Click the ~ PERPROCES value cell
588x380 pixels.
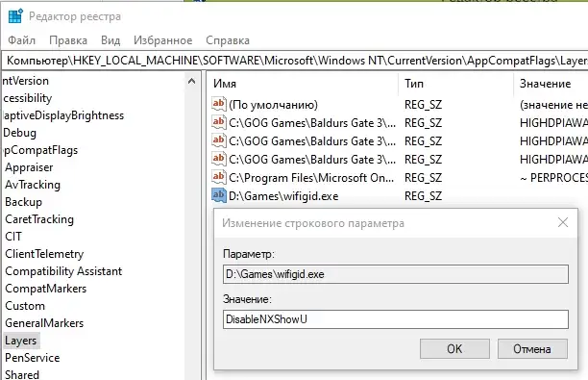(x=553, y=178)
